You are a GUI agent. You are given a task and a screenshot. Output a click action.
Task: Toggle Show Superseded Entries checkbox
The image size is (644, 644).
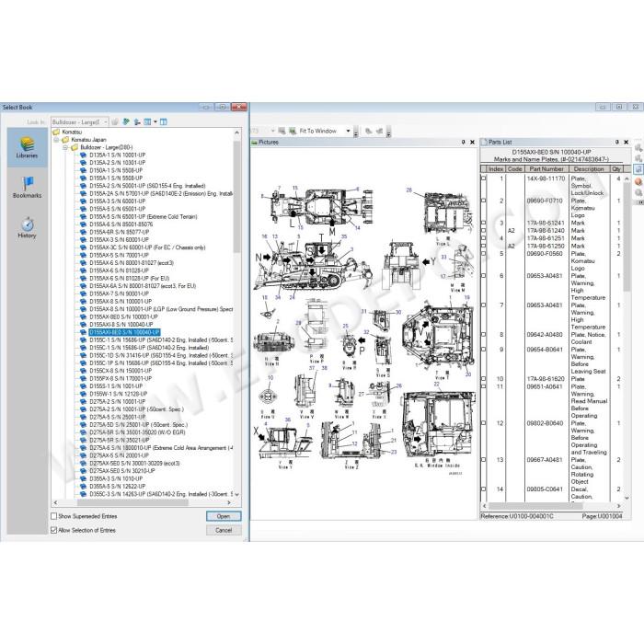tap(53, 516)
